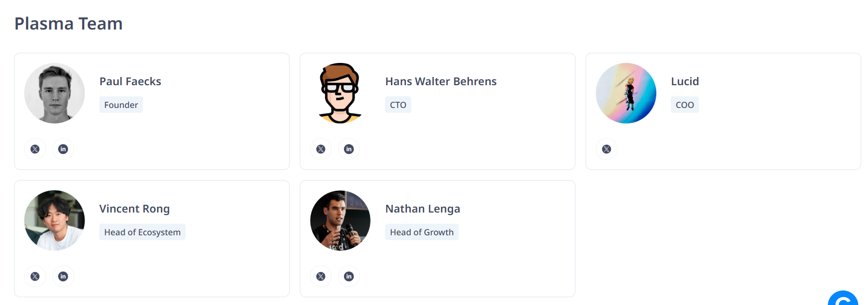Open Paul Faecks' X profile icon
Viewport: 868px width, 305px height.
(x=35, y=149)
